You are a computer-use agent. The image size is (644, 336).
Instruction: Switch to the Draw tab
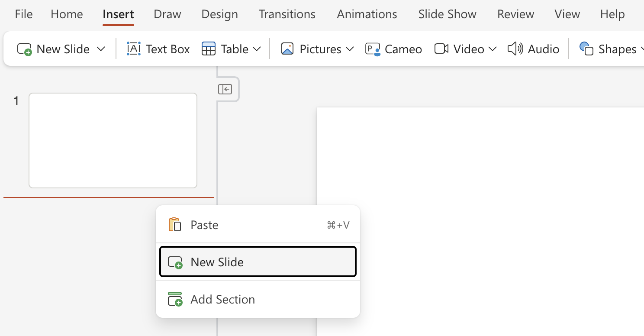167,14
